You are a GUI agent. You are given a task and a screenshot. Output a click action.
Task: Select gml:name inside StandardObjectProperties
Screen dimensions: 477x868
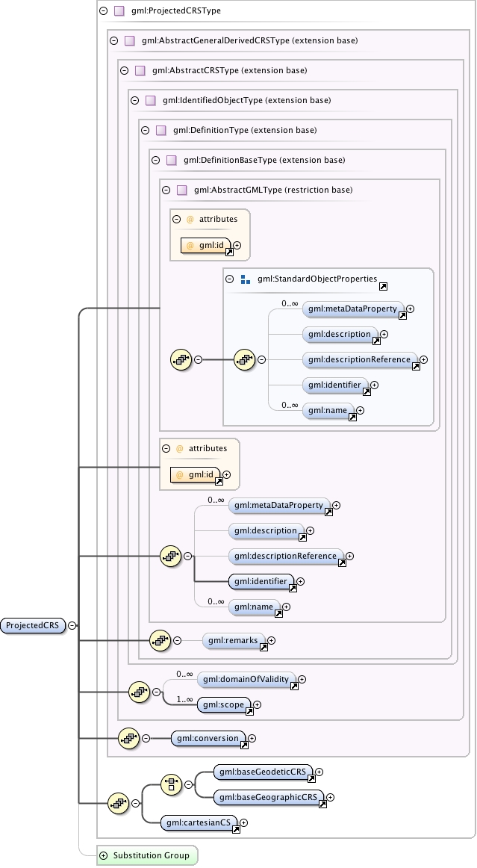pos(328,410)
